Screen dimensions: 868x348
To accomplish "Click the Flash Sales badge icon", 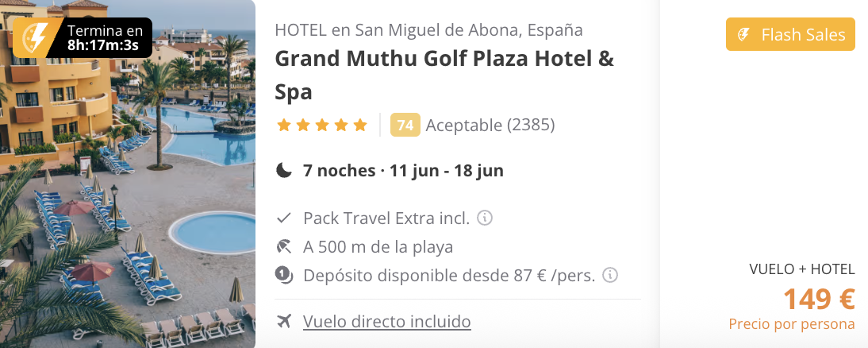I will (744, 35).
